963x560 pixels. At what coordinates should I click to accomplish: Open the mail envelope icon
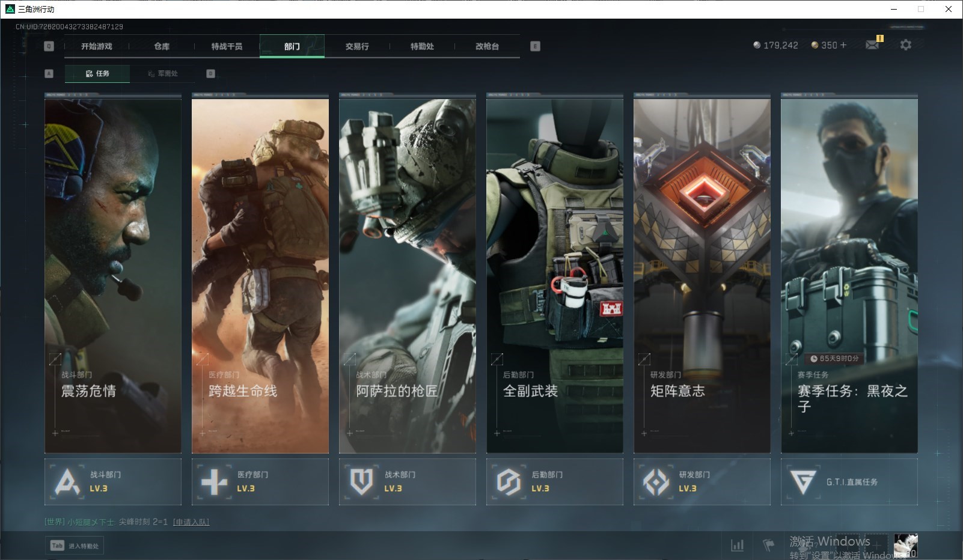872,45
